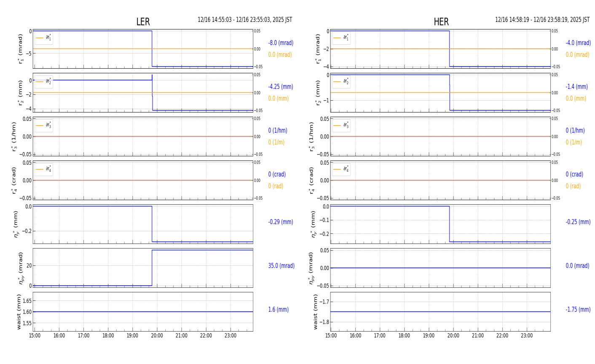
Task: Click the ηy* (mm) axis label in LER
Action: 16,224
